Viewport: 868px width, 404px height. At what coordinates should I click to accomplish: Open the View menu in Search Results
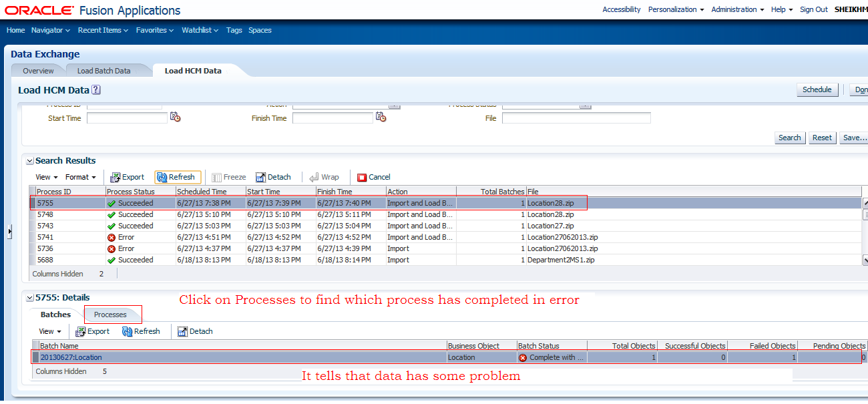45,177
